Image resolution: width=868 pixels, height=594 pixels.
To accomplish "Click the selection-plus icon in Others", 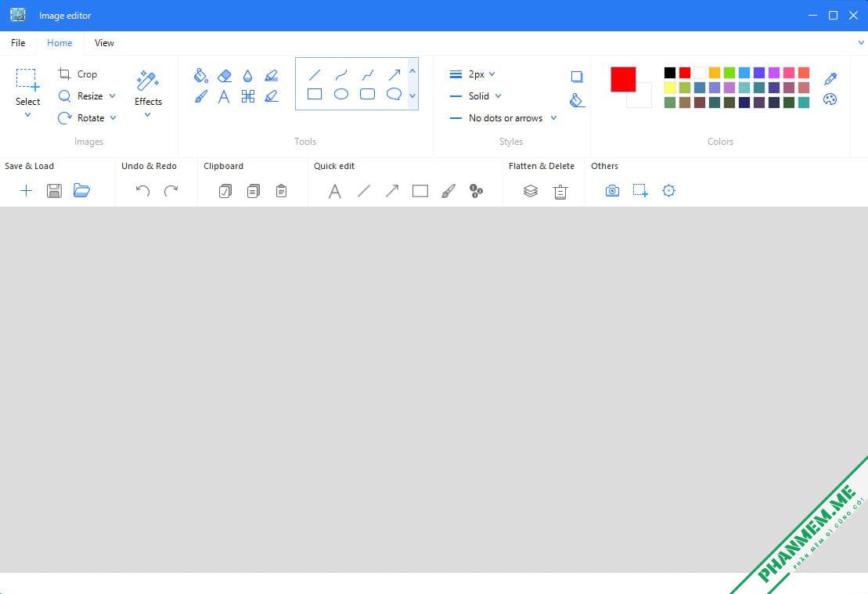I will click(x=640, y=191).
